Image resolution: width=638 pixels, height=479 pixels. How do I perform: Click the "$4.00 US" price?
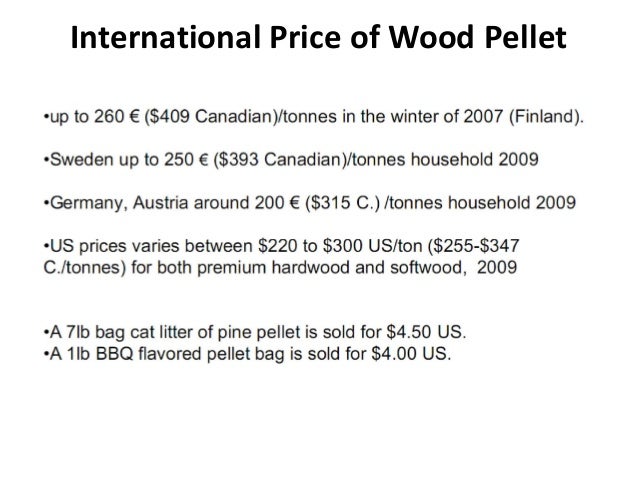coord(410,354)
